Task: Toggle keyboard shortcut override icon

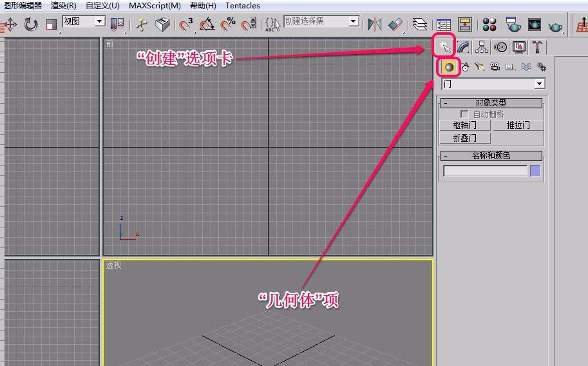Action: click(163, 24)
